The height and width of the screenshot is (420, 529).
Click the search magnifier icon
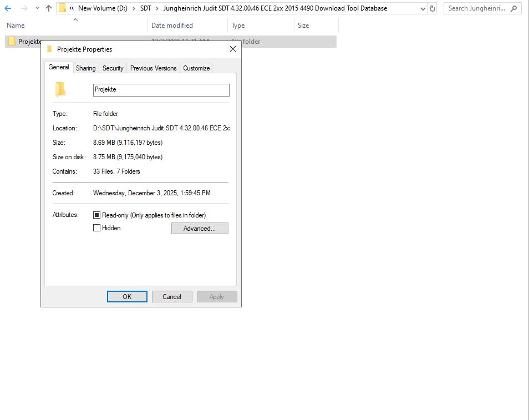click(513, 8)
